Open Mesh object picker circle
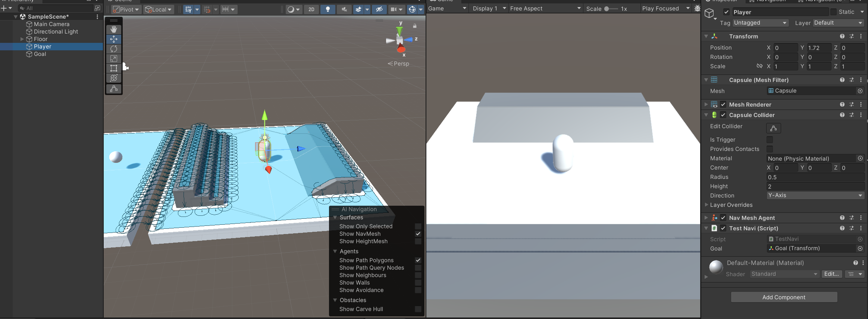The image size is (868, 319). 860,91
